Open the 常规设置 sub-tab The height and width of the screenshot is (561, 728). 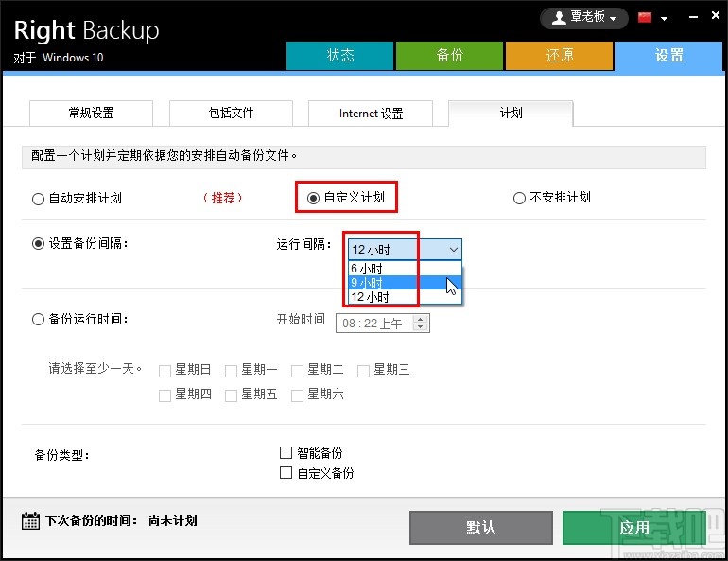[x=91, y=113]
